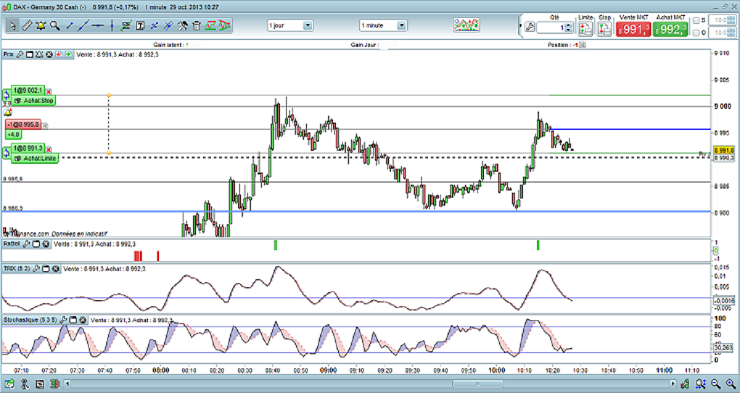This screenshot has height=393, width=740.
Task: Tick the S stop checkbox
Action: coord(696,20)
